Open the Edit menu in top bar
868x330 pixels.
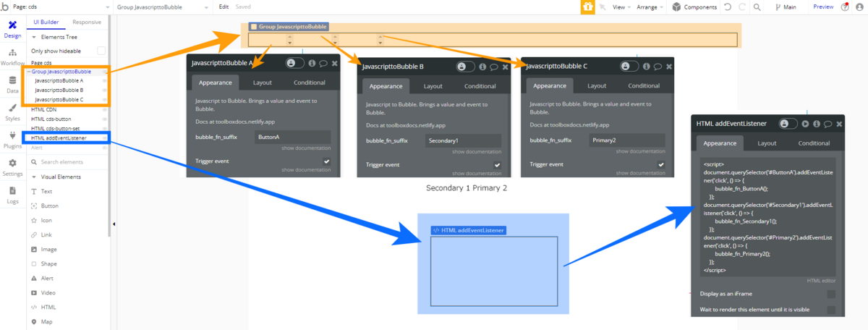(x=224, y=7)
